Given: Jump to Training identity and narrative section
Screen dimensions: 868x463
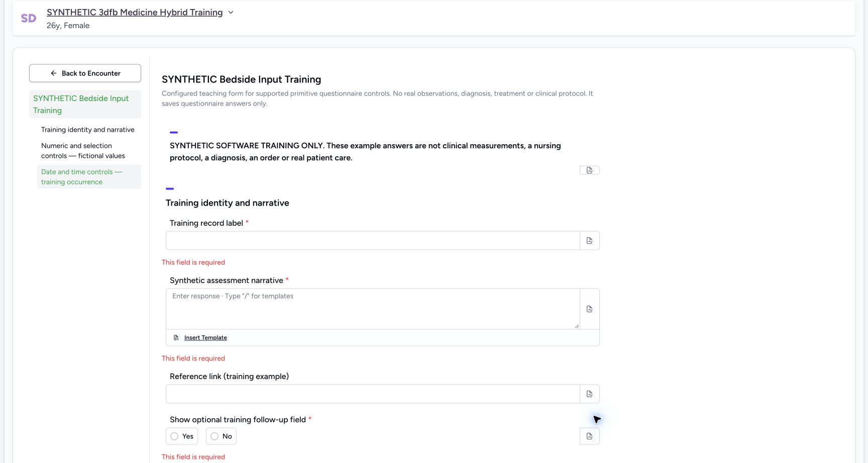Looking at the screenshot, I should tap(88, 130).
